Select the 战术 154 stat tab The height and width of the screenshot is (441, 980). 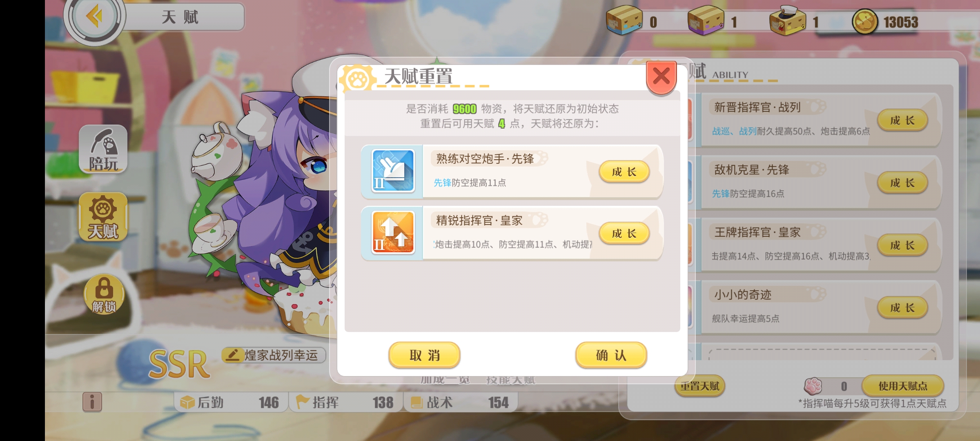point(461,402)
